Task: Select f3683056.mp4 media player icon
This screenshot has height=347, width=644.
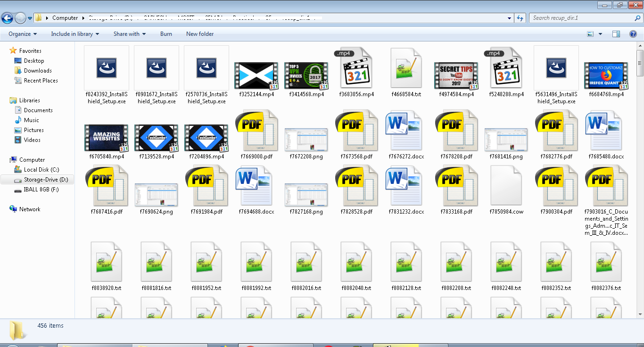Action: pos(356,69)
